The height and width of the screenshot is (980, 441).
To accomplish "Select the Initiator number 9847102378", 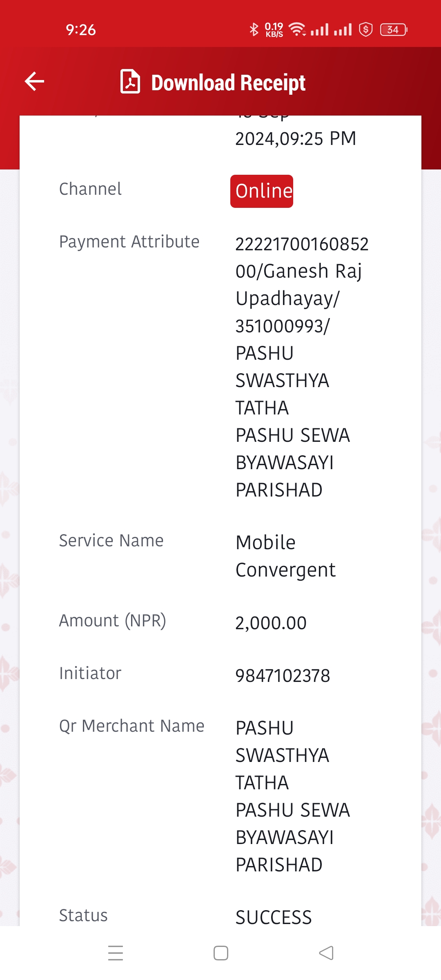I will (x=283, y=676).
